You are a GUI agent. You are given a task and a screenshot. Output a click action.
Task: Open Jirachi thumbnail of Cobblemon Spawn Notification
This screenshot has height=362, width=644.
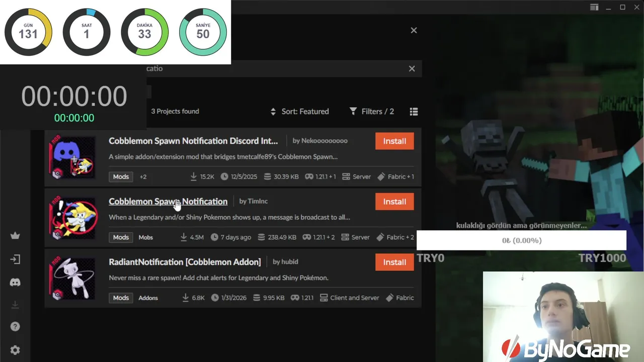pyautogui.click(x=72, y=218)
